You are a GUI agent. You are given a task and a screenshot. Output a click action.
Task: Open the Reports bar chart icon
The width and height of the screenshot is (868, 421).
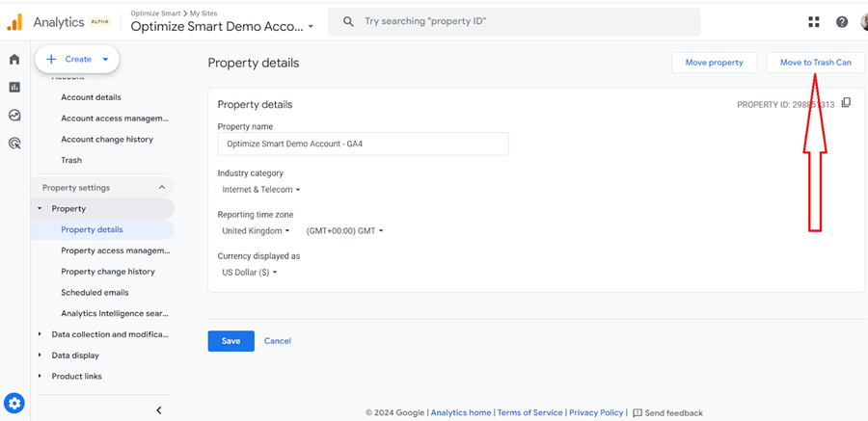click(x=14, y=87)
